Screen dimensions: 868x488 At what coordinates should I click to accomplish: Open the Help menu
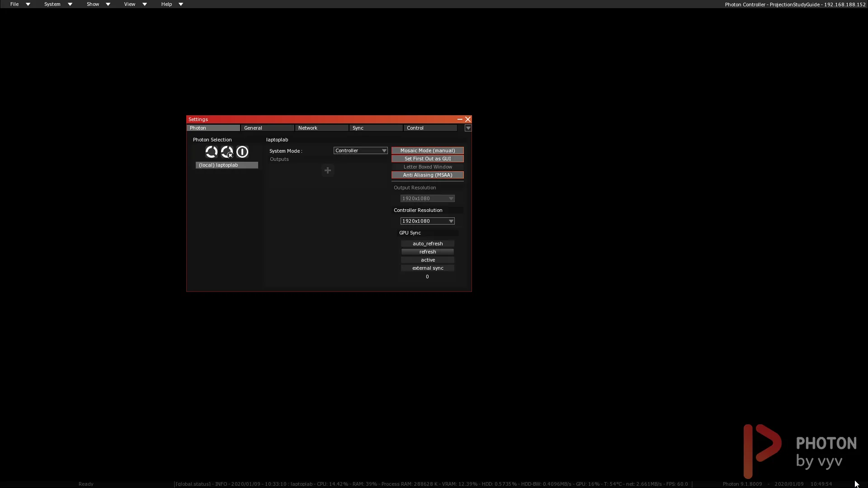(x=172, y=4)
